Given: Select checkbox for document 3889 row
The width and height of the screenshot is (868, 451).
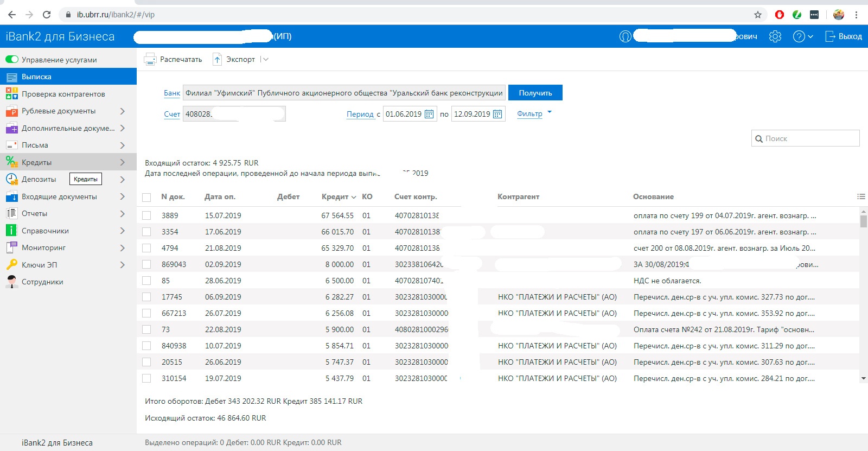Looking at the screenshot, I should pyautogui.click(x=146, y=215).
